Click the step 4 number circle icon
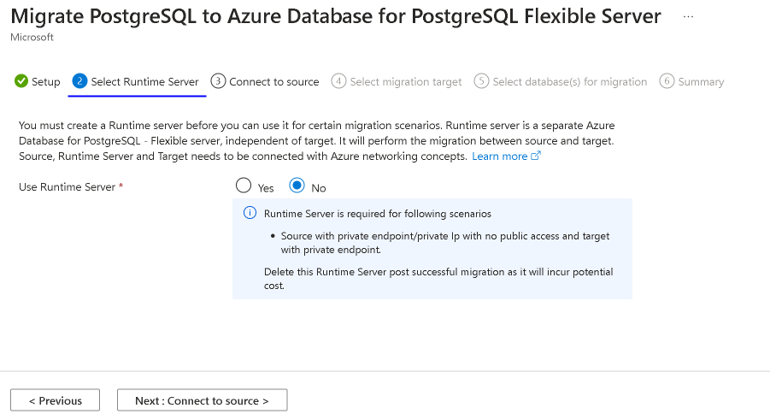This screenshot has height=420, width=770. tap(339, 82)
